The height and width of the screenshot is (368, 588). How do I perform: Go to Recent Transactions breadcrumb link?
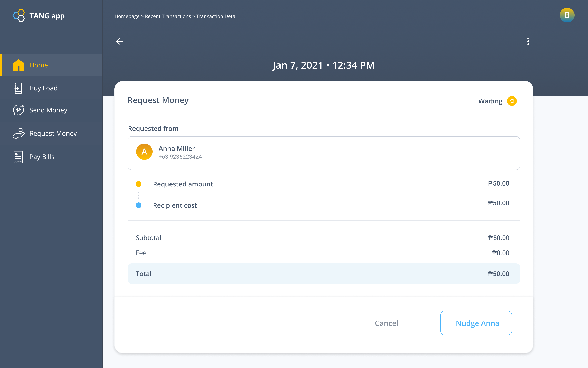click(x=168, y=16)
